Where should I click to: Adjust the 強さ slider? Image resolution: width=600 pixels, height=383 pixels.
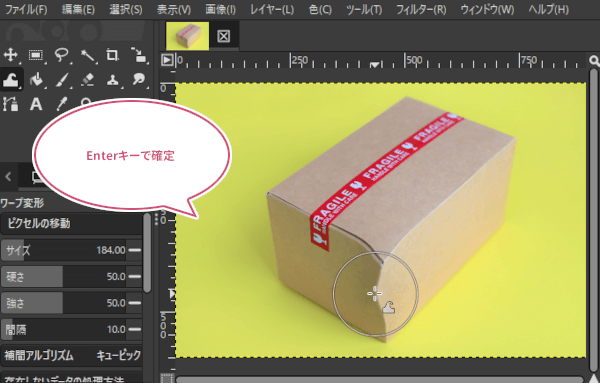click(63, 303)
